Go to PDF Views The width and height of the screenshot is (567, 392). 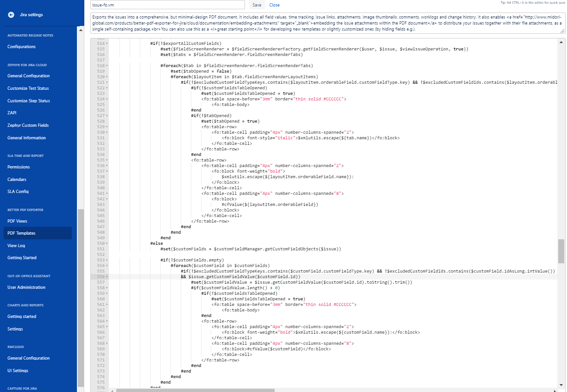pos(17,221)
